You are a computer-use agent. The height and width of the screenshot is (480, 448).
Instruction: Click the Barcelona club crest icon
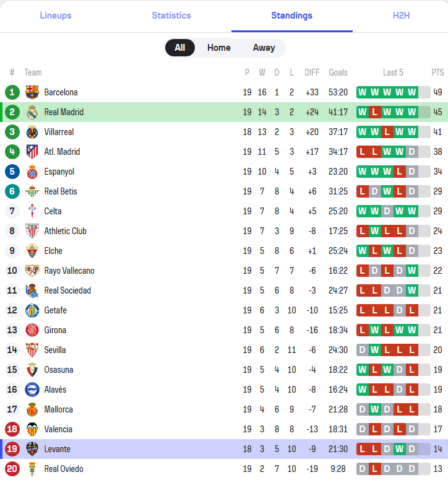click(32, 92)
